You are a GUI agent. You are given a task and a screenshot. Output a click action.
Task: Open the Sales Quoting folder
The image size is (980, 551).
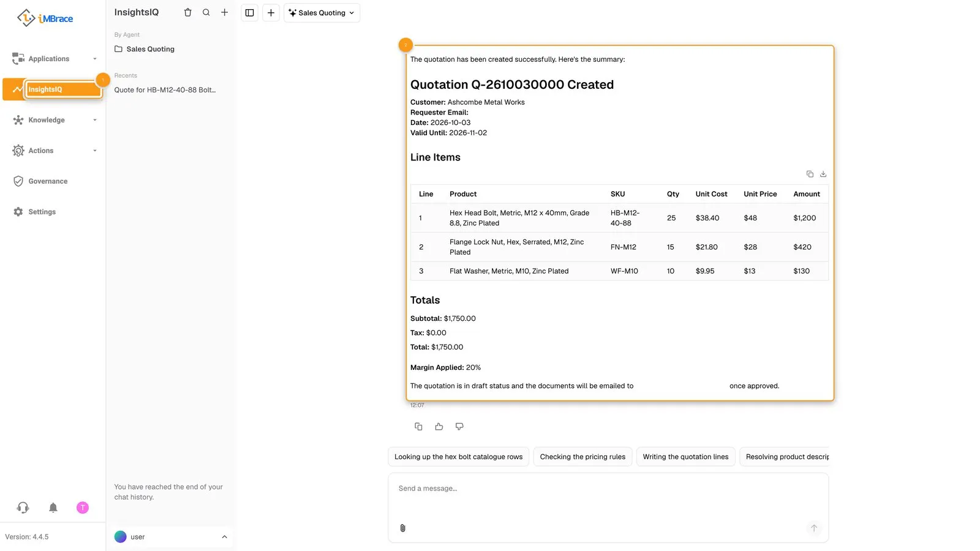145,49
